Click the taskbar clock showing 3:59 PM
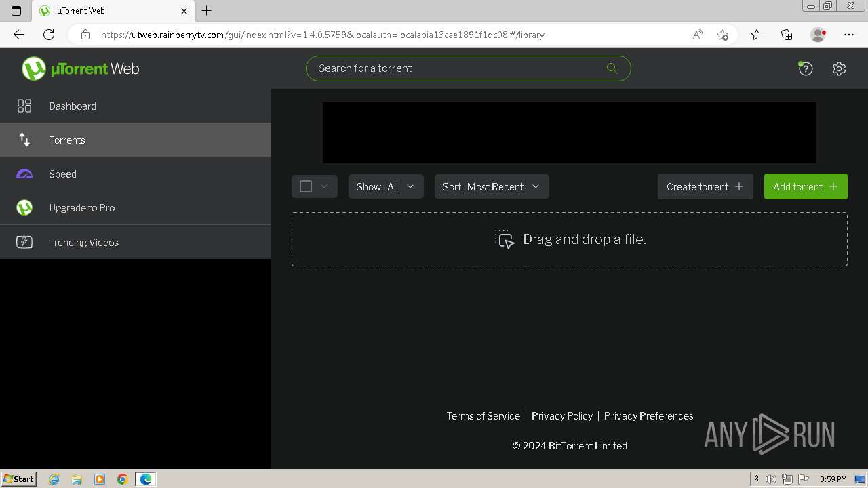868x488 pixels. coord(833,479)
